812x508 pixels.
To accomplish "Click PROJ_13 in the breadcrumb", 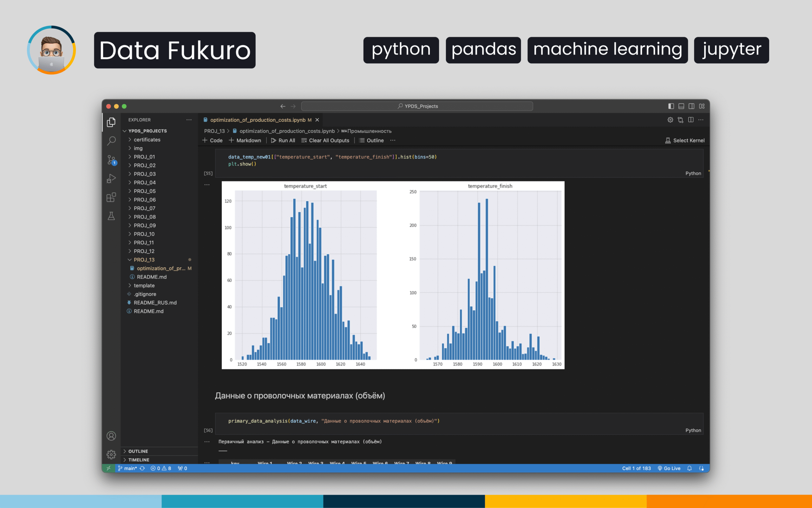I will pos(214,131).
